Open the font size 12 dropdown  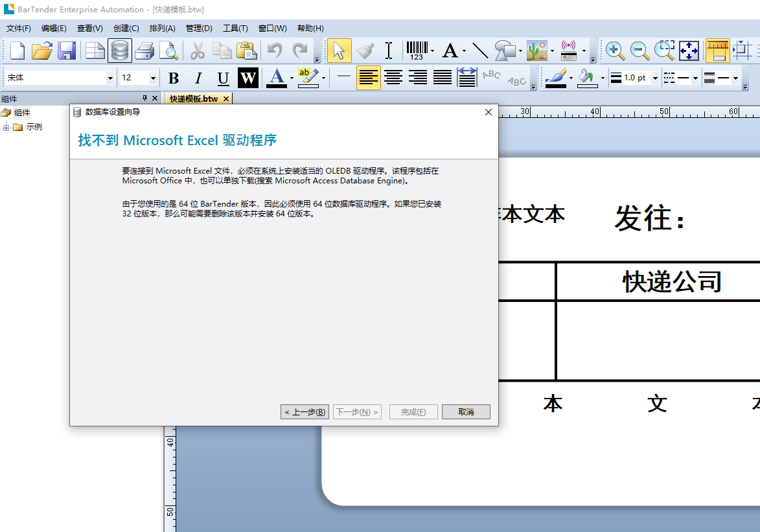[x=153, y=78]
